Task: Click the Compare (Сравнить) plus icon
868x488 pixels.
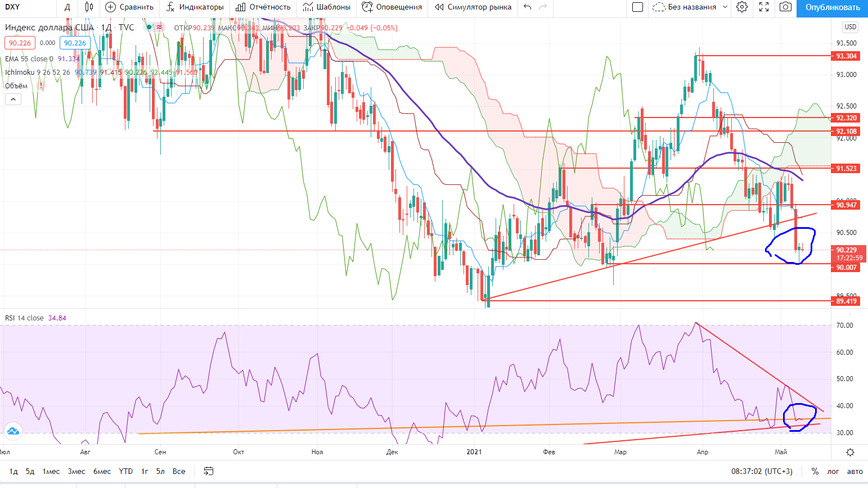Action: point(111,7)
